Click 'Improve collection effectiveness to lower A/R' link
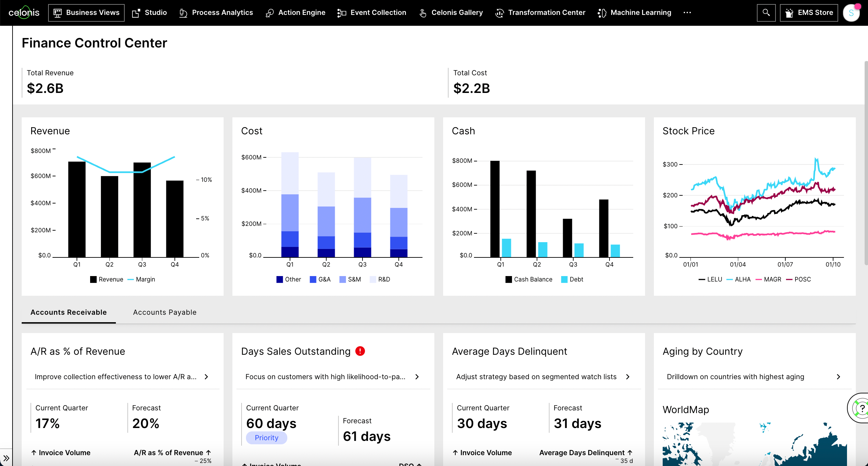Viewport: 868px width, 466px height. pyautogui.click(x=116, y=377)
